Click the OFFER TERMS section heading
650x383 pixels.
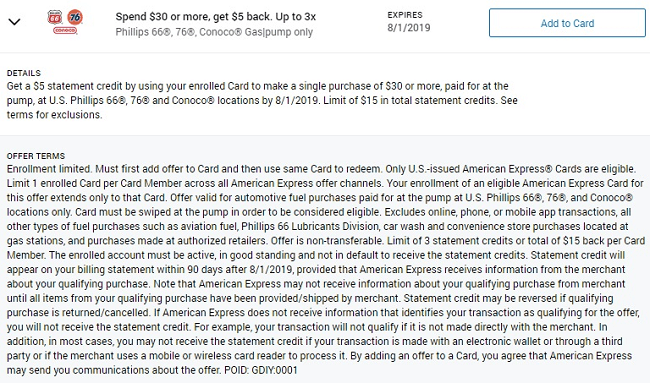[36, 156]
